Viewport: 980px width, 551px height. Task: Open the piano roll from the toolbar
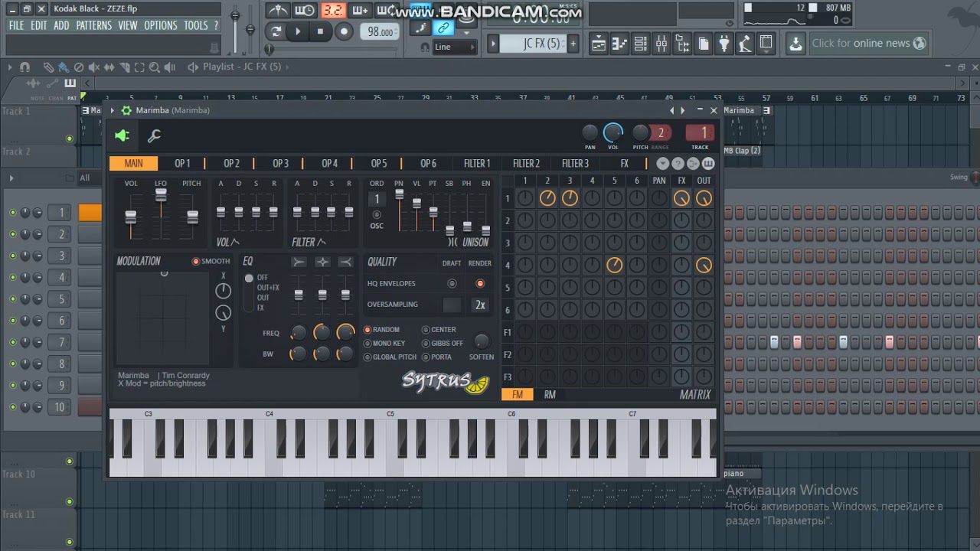coord(619,44)
